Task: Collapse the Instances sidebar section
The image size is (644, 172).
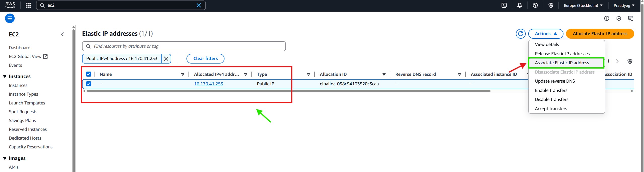Action: 5,76
